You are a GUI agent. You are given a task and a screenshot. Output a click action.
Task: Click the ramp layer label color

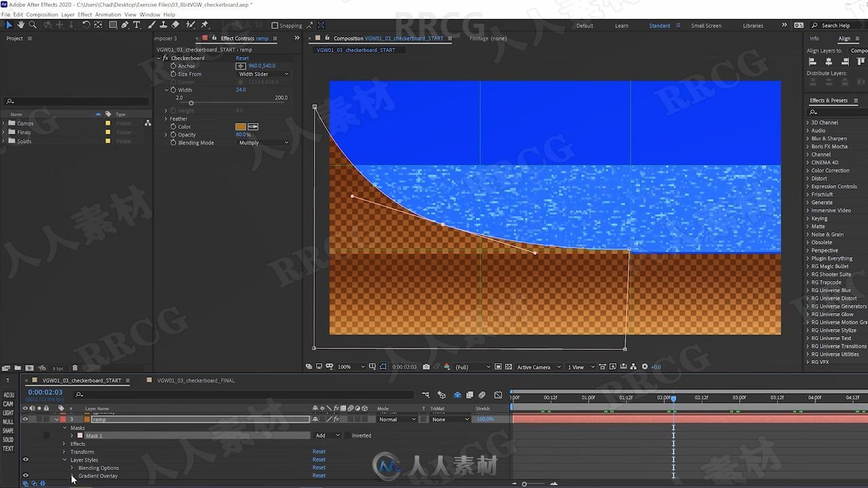pos(62,419)
